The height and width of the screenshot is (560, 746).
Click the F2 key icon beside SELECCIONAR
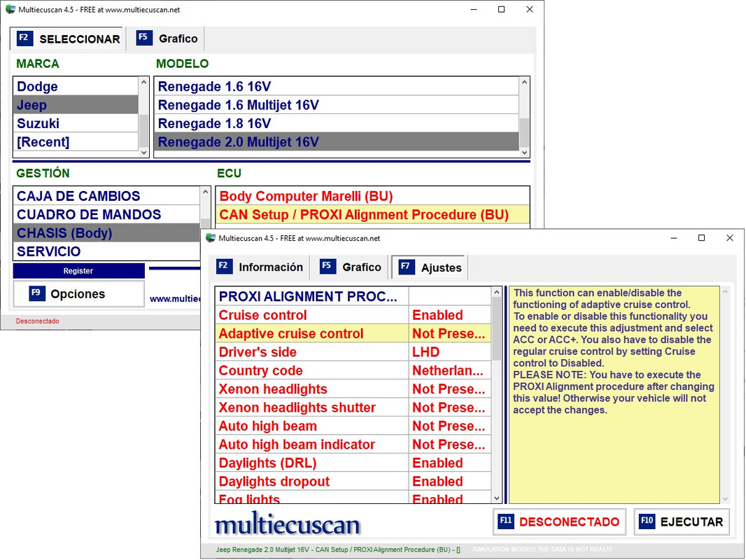coord(24,38)
